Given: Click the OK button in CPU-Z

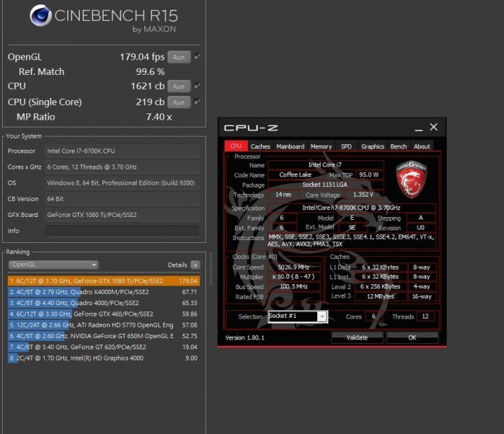Looking at the screenshot, I should [x=412, y=337].
